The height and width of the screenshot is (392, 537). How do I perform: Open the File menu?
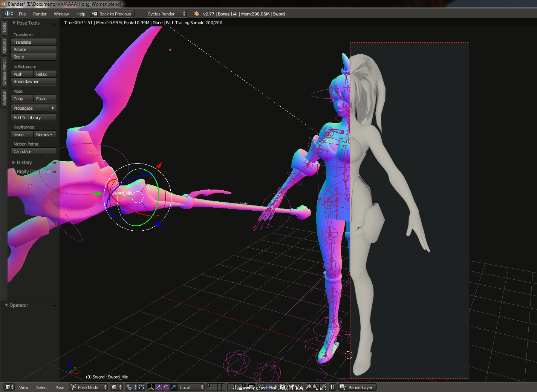pyautogui.click(x=22, y=14)
